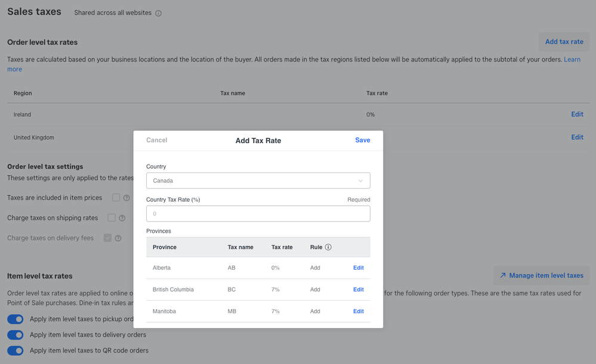Click the arrow icon in Manage item level taxes
This screenshot has width=596, height=364.
coord(503,276)
